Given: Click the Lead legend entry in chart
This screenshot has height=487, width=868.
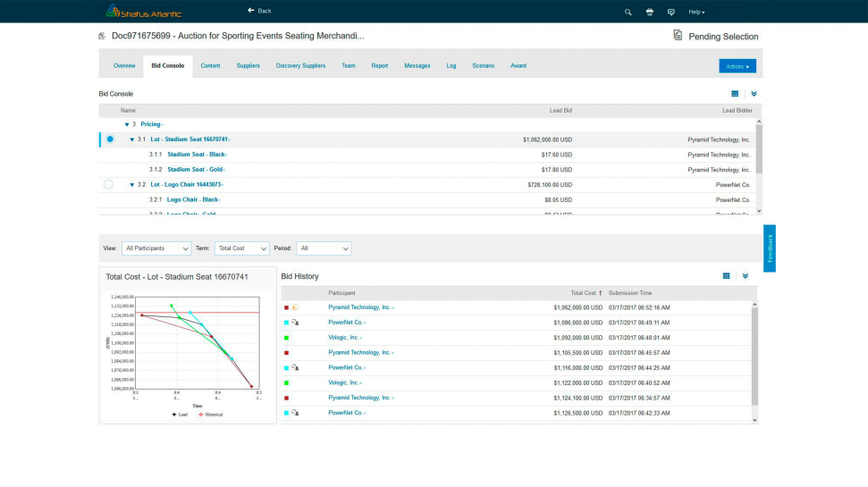Looking at the screenshot, I should [x=180, y=415].
